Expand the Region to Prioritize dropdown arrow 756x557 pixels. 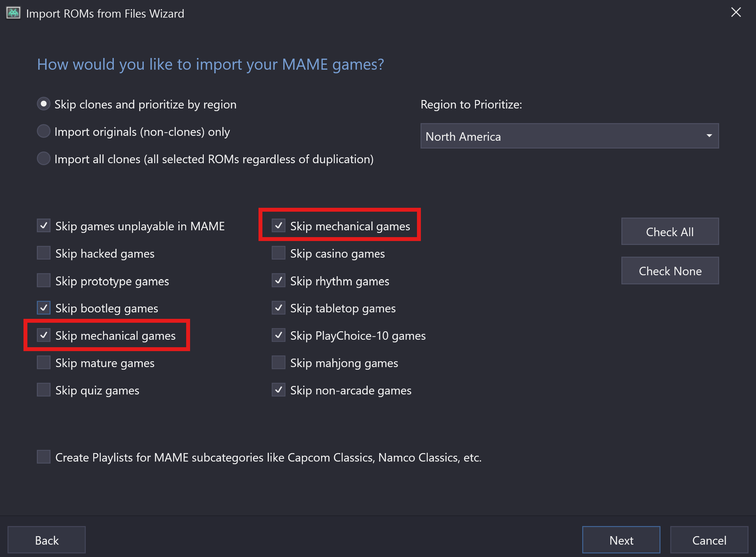[x=709, y=136]
